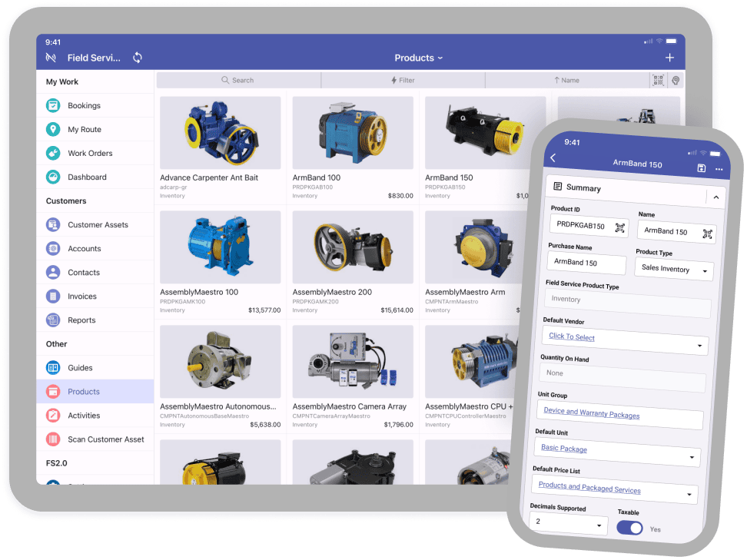Collapse the Summary section
This screenshot has width=747, height=560.
pyautogui.click(x=716, y=197)
